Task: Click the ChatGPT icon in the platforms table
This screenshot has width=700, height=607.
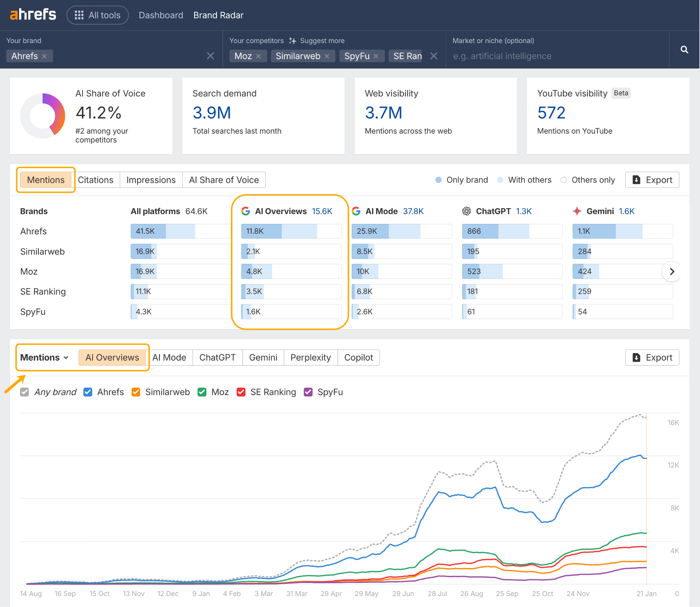Action: pos(466,211)
